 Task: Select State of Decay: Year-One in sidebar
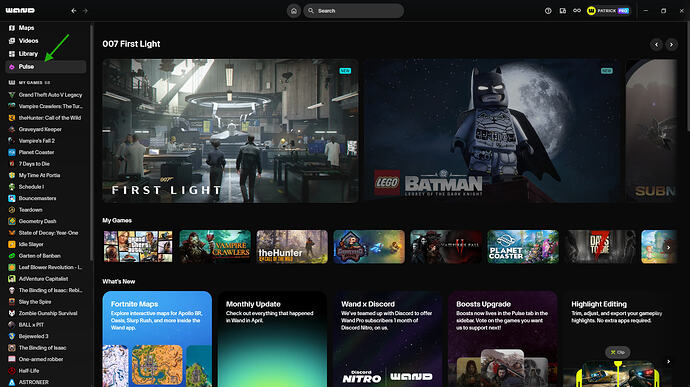click(46, 232)
